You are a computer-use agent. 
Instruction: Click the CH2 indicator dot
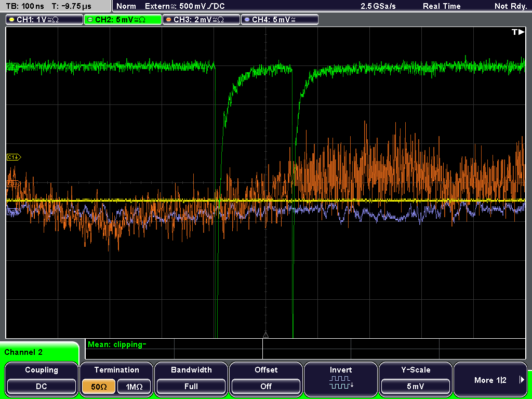pos(90,20)
